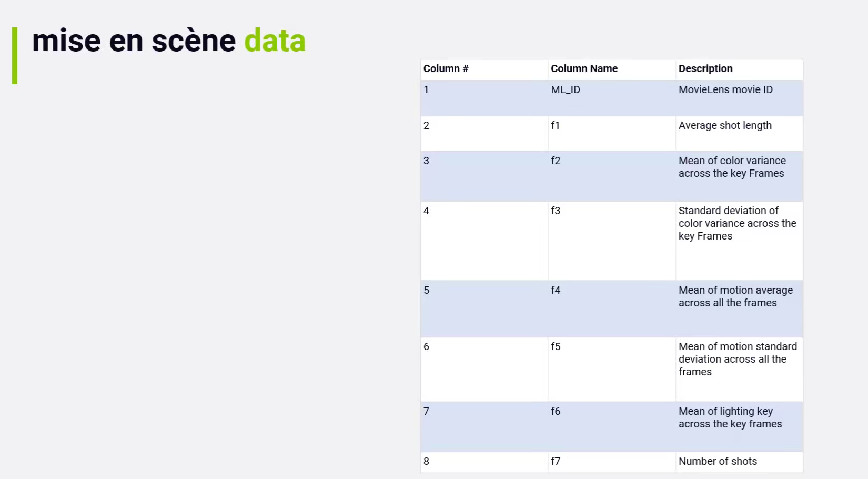Select the f1 column name cell
This screenshot has height=479, width=868.
click(x=556, y=126)
